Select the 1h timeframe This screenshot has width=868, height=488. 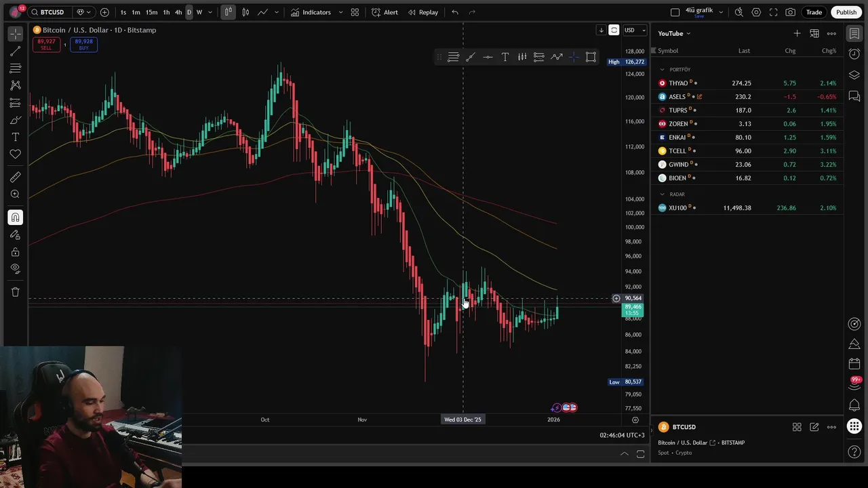[x=166, y=12]
